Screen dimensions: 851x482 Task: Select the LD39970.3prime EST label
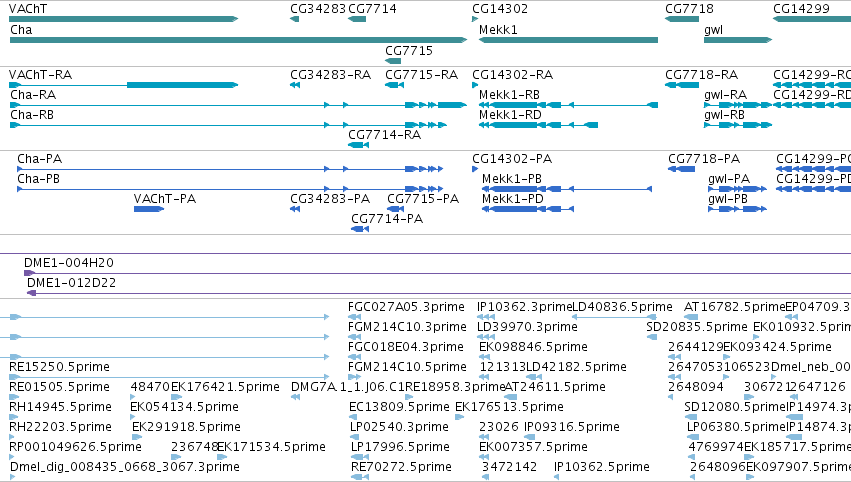tap(527, 328)
